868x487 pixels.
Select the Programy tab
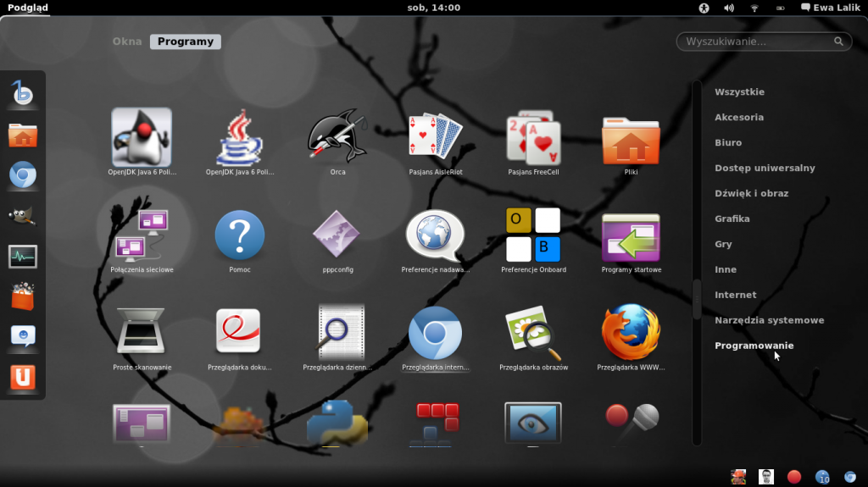186,42
